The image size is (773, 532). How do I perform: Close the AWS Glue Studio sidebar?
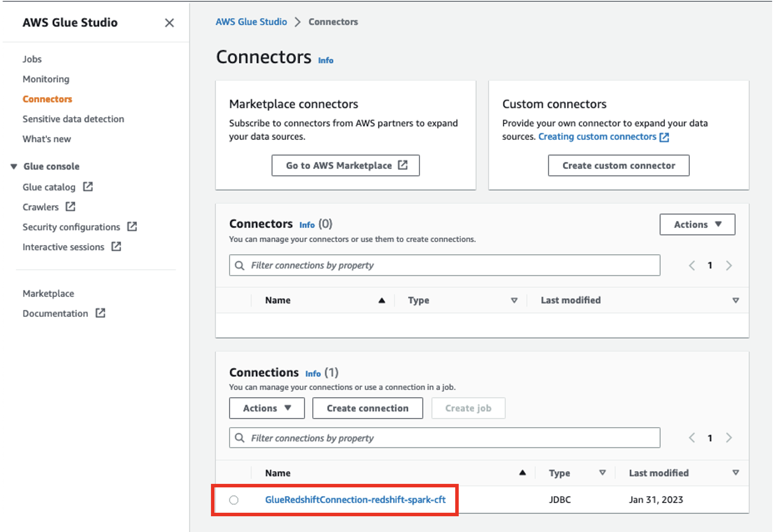point(169,23)
